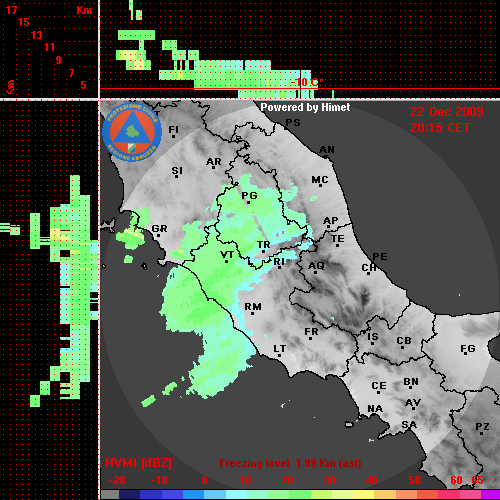Select the 'Powered by Himet' caption
500x500 pixels.
pos(305,107)
